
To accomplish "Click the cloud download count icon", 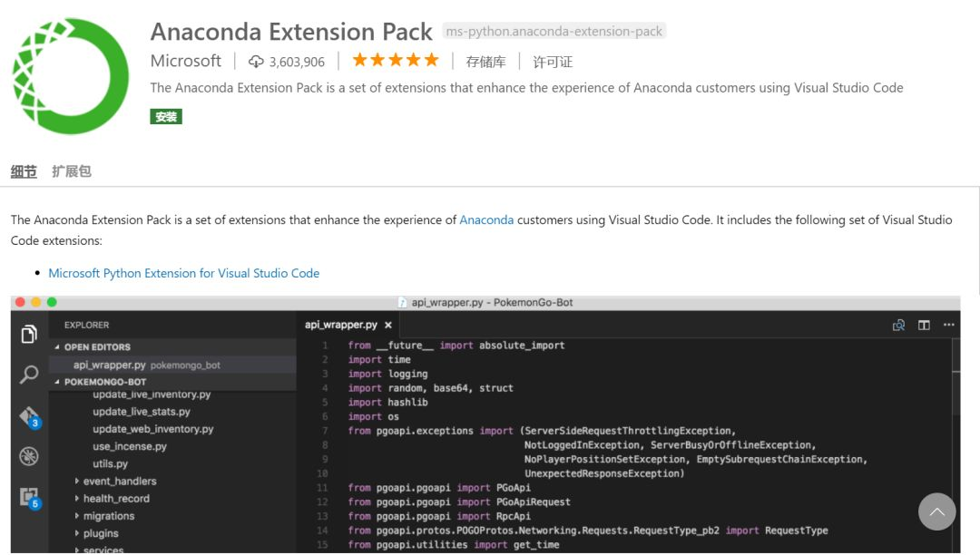I will (x=256, y=61).
